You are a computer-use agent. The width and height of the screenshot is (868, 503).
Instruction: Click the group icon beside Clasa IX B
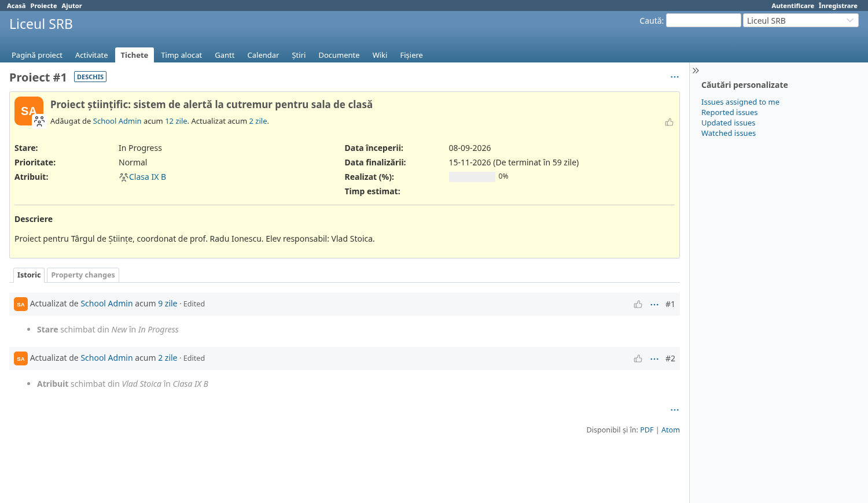click(123, 177)
